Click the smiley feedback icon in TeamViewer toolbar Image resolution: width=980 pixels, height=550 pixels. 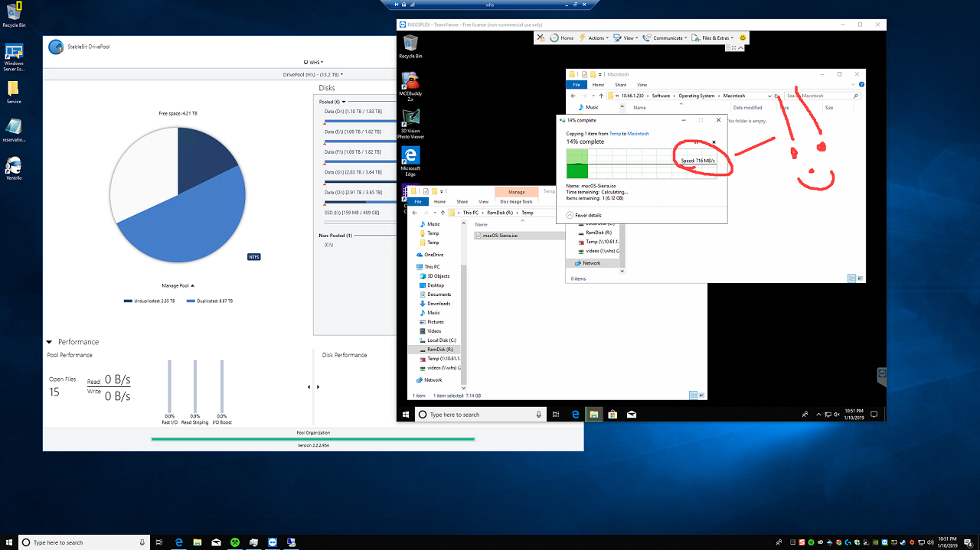[742, 37]
